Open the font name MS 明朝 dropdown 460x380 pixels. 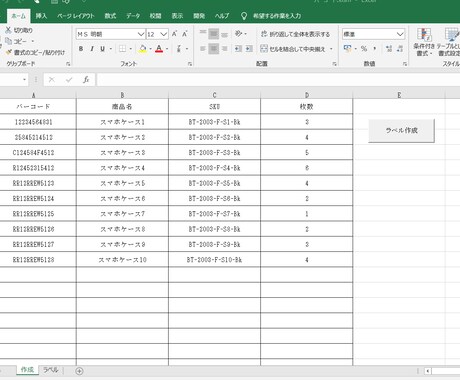click(141, 34)
